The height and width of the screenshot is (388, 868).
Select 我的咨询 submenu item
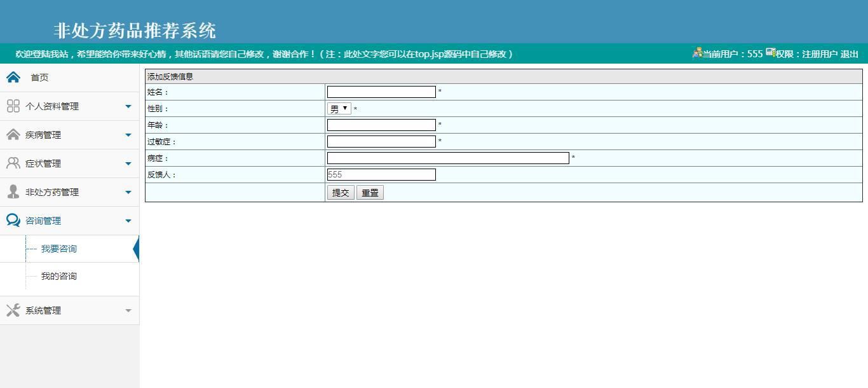point(59,276)
